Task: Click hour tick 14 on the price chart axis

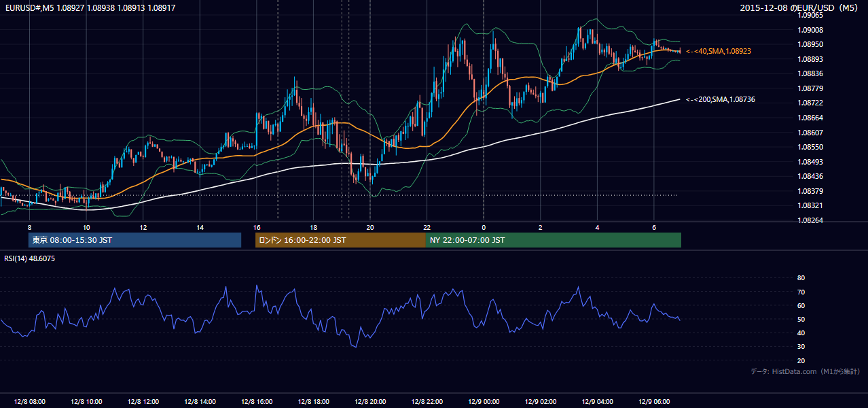Action: 200,227
